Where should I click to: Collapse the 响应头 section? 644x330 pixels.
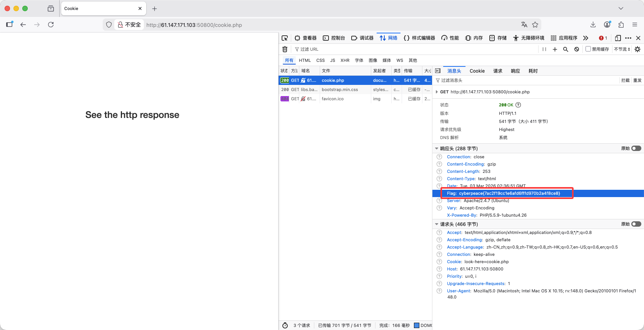(437, 148)
